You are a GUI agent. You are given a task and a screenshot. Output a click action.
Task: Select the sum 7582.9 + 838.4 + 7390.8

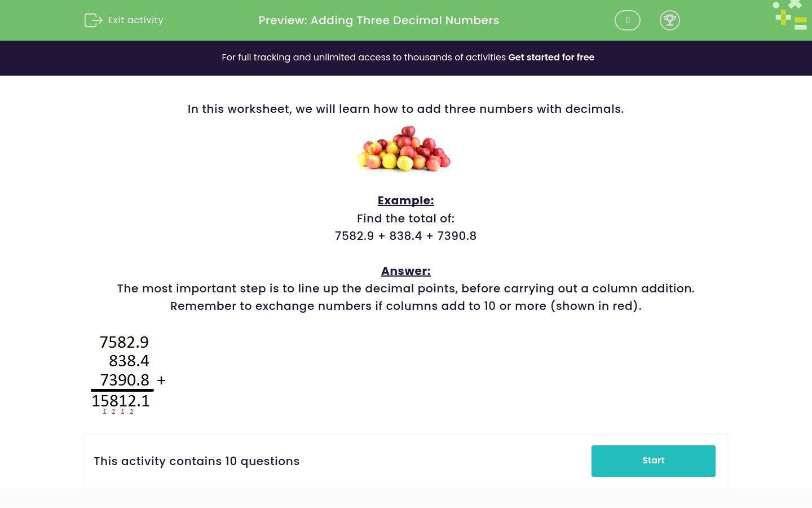pyautogui.click(x=405, y=236)
